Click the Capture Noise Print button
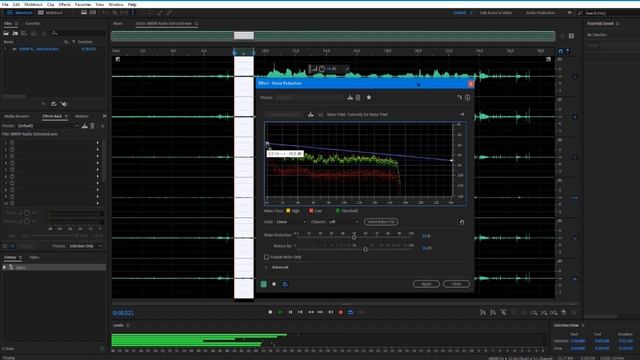 coord(284,115)
